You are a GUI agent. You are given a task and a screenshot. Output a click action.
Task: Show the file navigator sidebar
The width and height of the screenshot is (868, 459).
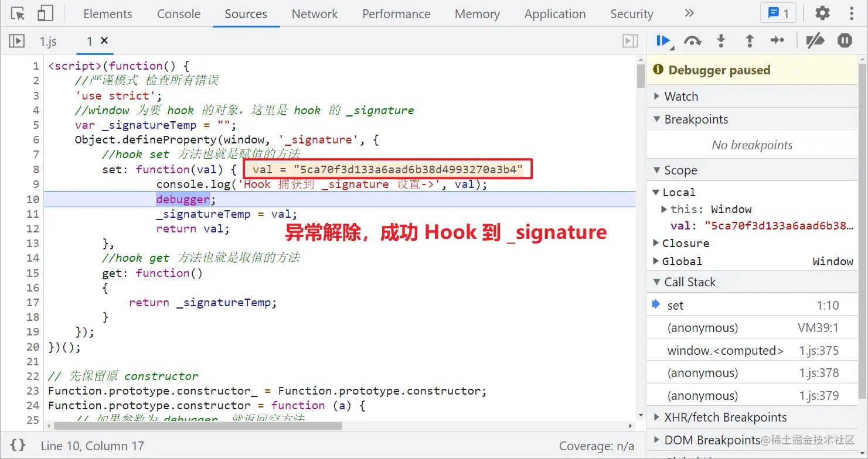tap(16, 41)
